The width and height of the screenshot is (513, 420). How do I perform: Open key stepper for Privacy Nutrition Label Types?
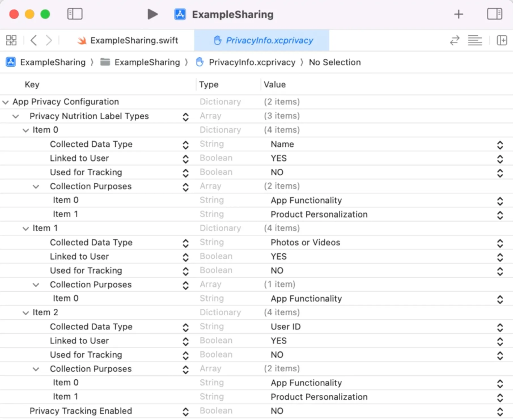(186, 117)
